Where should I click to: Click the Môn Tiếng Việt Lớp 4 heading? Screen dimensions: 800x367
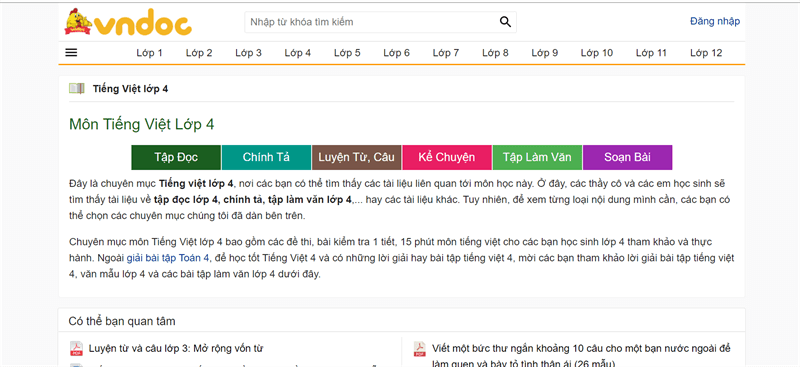[x=142, y=125]
